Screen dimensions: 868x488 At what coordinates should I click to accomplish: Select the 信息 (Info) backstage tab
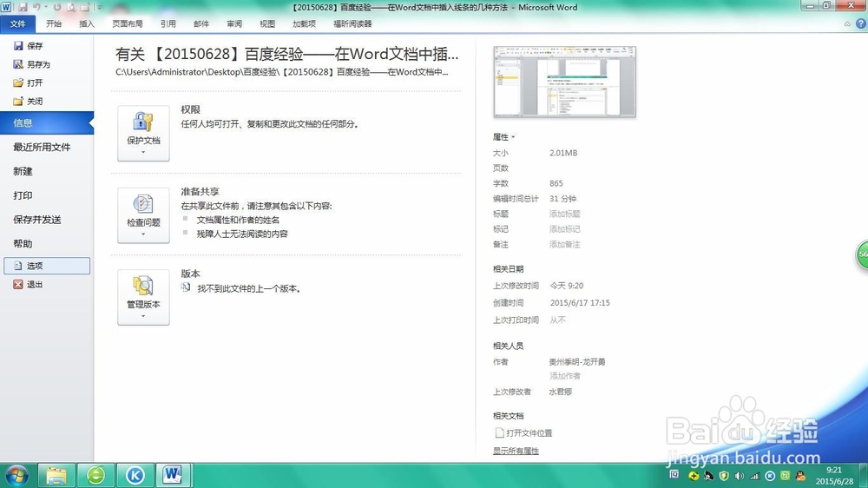[47, 123]
